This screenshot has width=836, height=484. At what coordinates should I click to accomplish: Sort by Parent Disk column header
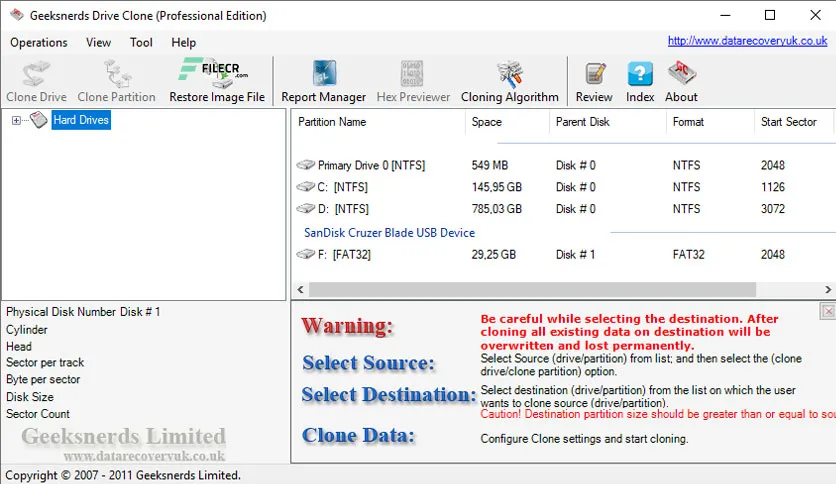point(608,122)
